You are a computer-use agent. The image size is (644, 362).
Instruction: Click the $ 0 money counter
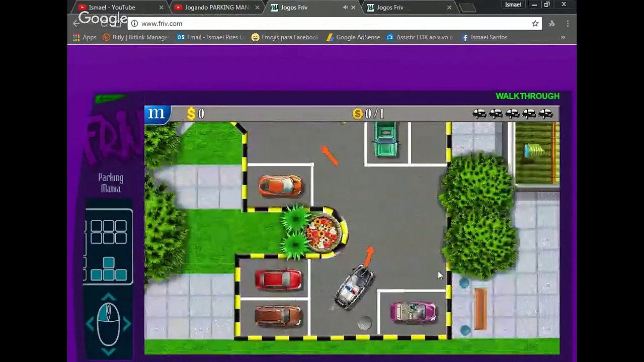click(x=196, y=114)
